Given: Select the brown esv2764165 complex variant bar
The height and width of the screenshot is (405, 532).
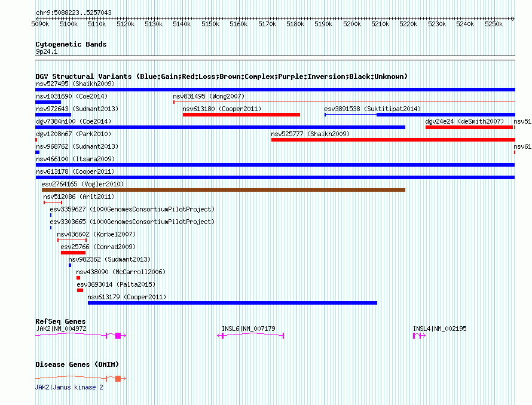Looking at the screenshot, I should tap(223, 190).
